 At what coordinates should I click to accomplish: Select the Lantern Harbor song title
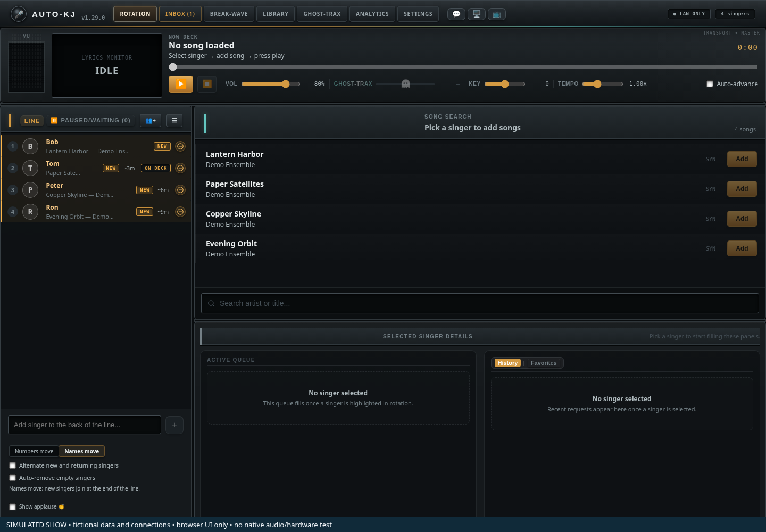(x=235, y=154)
